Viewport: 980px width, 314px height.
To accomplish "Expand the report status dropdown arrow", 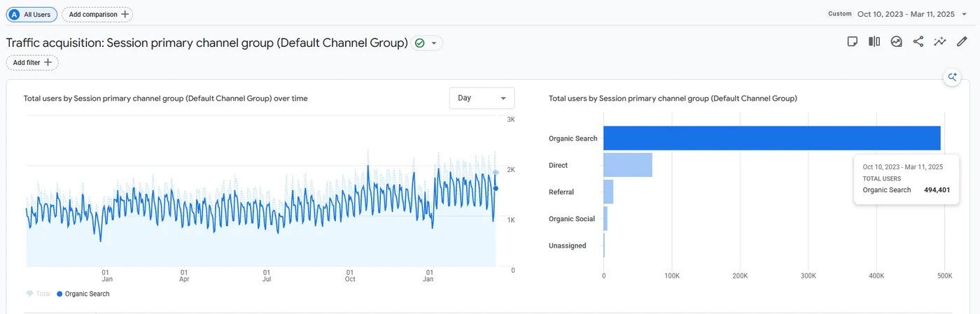I will pyautogui.click(x=434, y=43).
